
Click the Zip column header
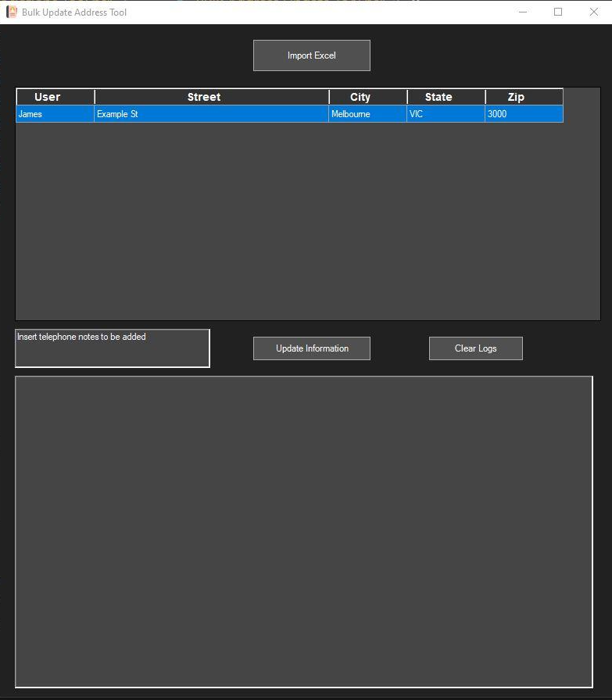pos(524,97)
